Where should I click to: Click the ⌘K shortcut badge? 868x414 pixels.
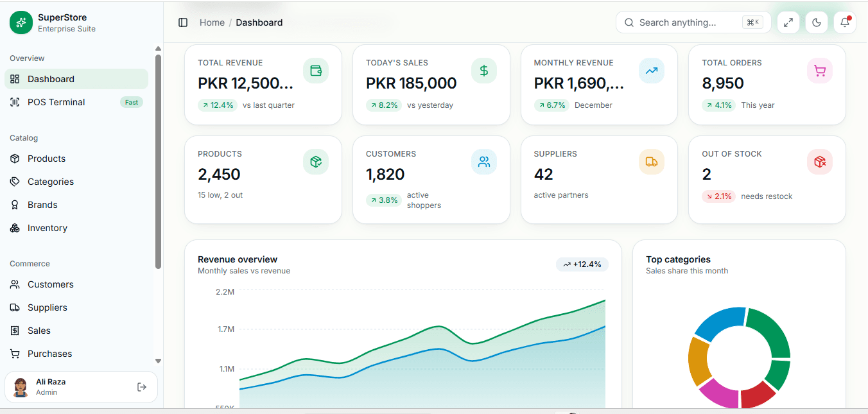tap(752, 22)
